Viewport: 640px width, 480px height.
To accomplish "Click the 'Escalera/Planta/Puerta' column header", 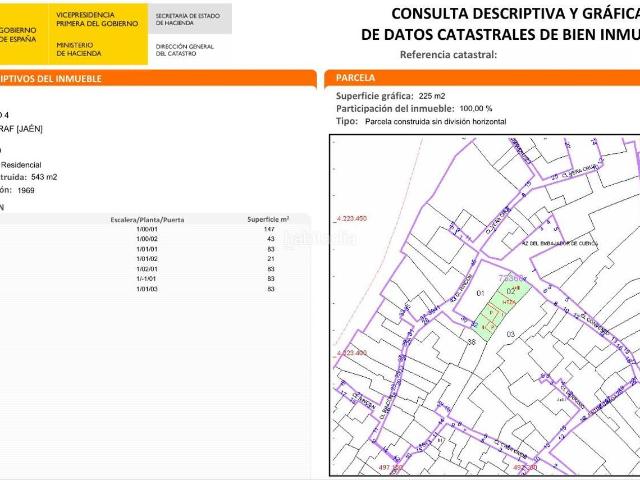I will pyautogui.click(x=147, y=220).
